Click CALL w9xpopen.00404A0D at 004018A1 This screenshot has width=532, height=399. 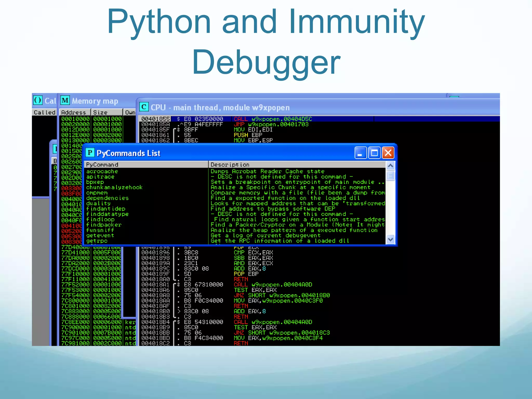(273, 284)
